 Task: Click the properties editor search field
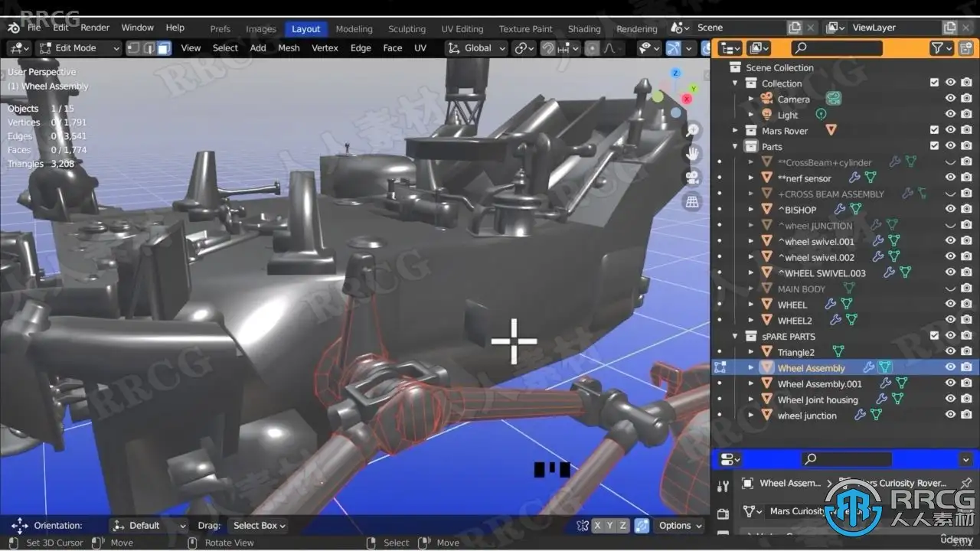click(x=846, y=459)
